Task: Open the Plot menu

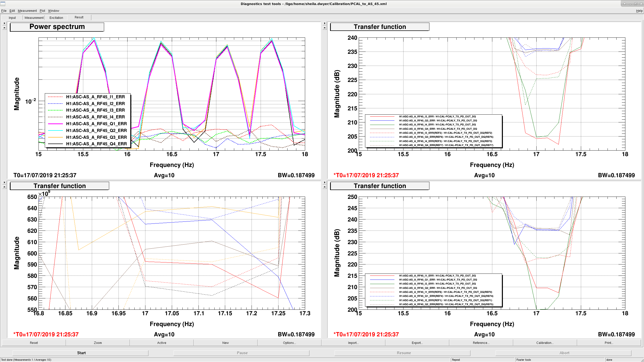Action: click(42, 11)
